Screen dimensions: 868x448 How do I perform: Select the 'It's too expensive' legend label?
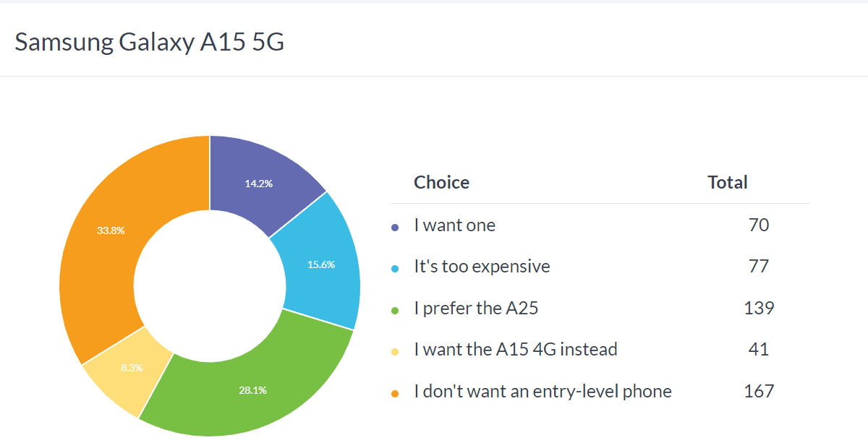(x=482, y=267)
